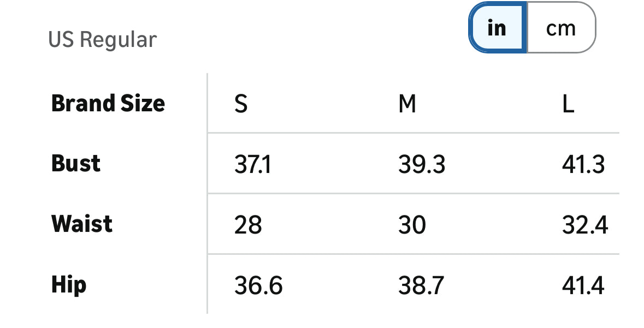The image size is (644, 328).
Task: Click the US Regular label
Action: 103,40
